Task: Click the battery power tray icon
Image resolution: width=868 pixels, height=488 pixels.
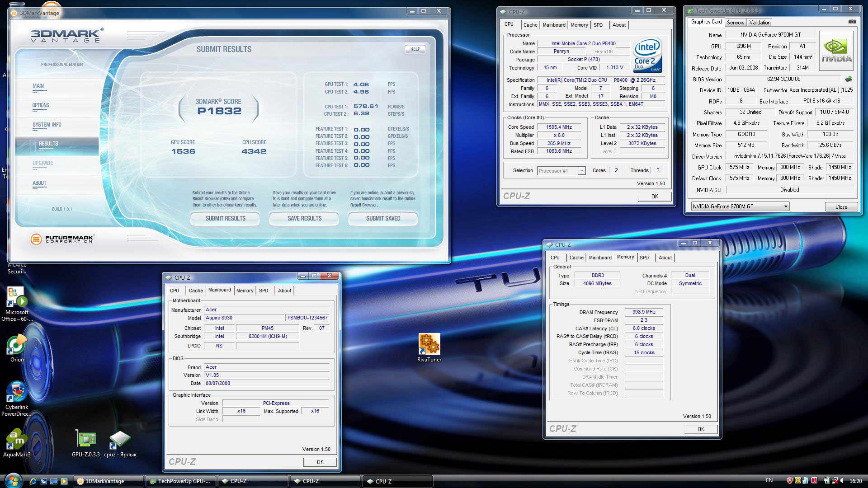Action: coord(827,480)
